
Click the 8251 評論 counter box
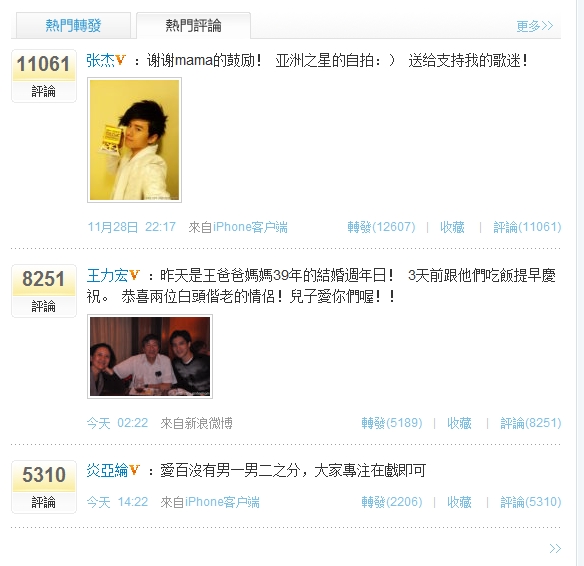coord(44,291)
